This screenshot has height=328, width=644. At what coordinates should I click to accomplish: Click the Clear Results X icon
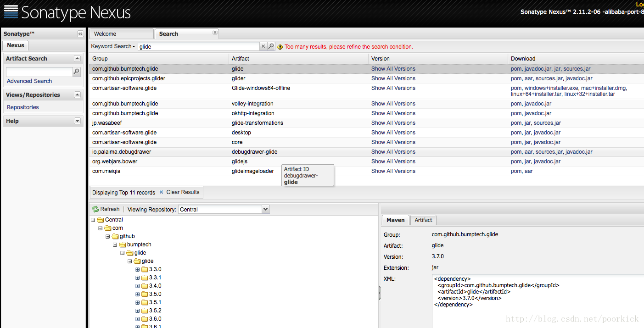pyautogui.click(x=161, y=192)
